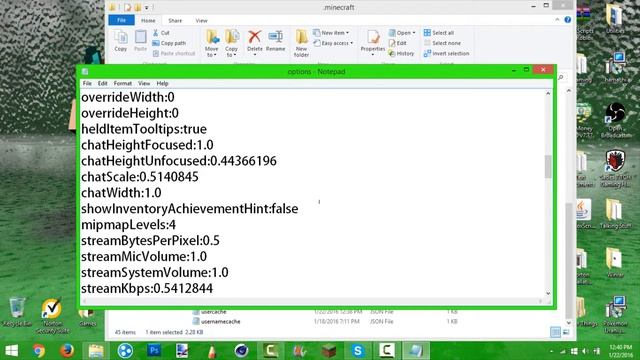Open the Notepad Format menu
This screenshot has width=640, height=360.
point(122,83)
